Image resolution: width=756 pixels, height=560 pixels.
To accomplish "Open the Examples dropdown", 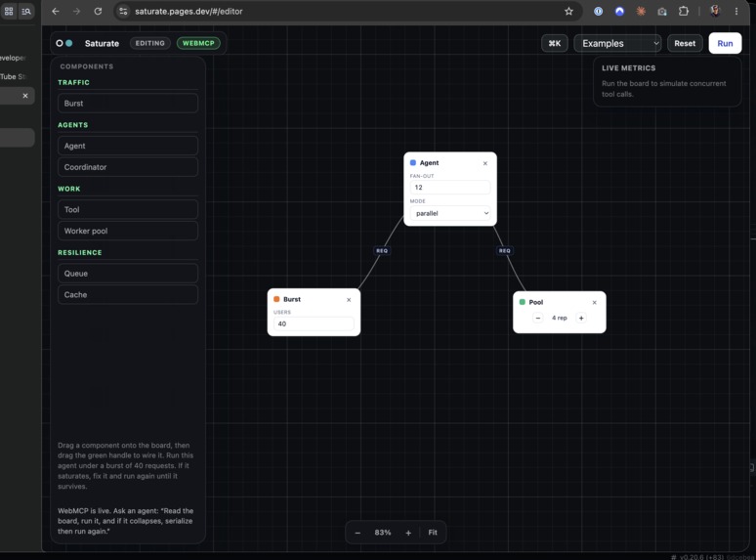I will pyautogui.click(x=617, y=43).
